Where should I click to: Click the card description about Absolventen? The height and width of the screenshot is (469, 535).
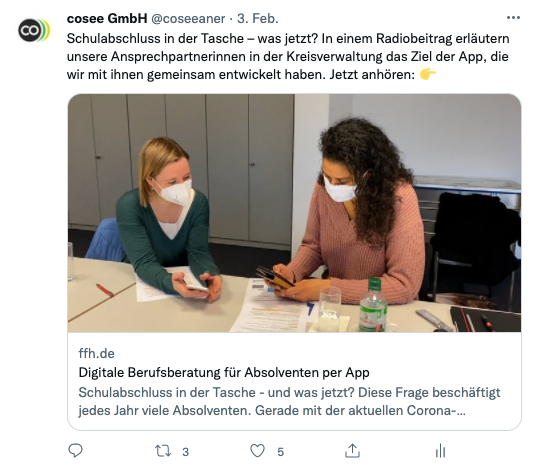click(289, 401)
